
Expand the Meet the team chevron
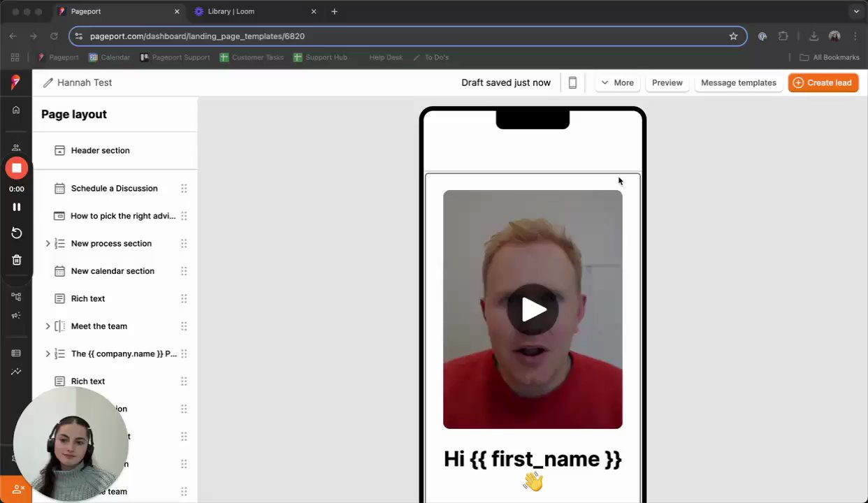click(48, 326)
